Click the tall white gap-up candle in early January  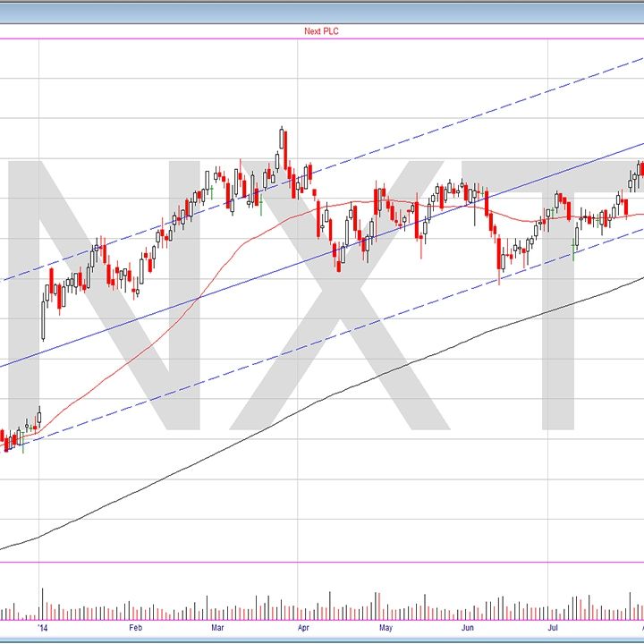click(44, 313)
